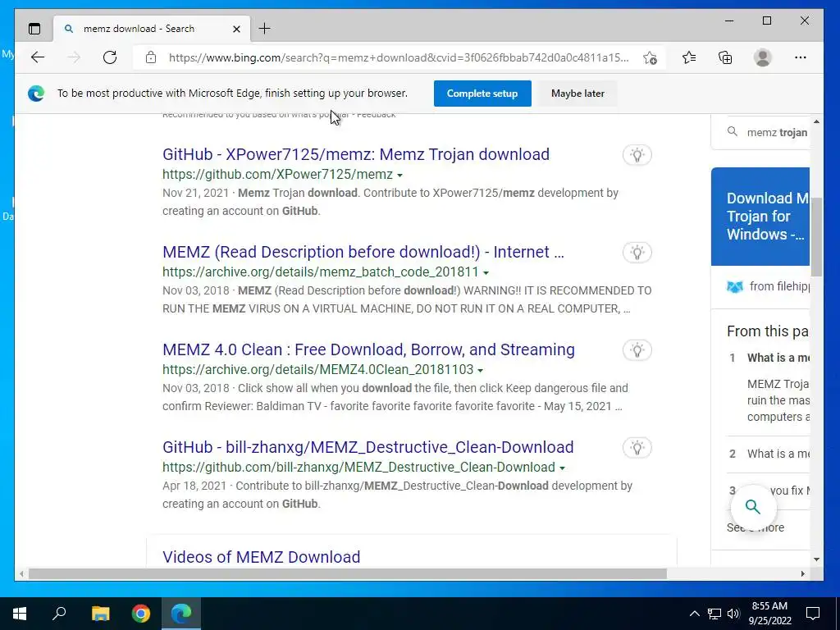The height and width of the screenshot is (630, 840).
Task: Open the volume tray icon
Action: pos(733,614)
